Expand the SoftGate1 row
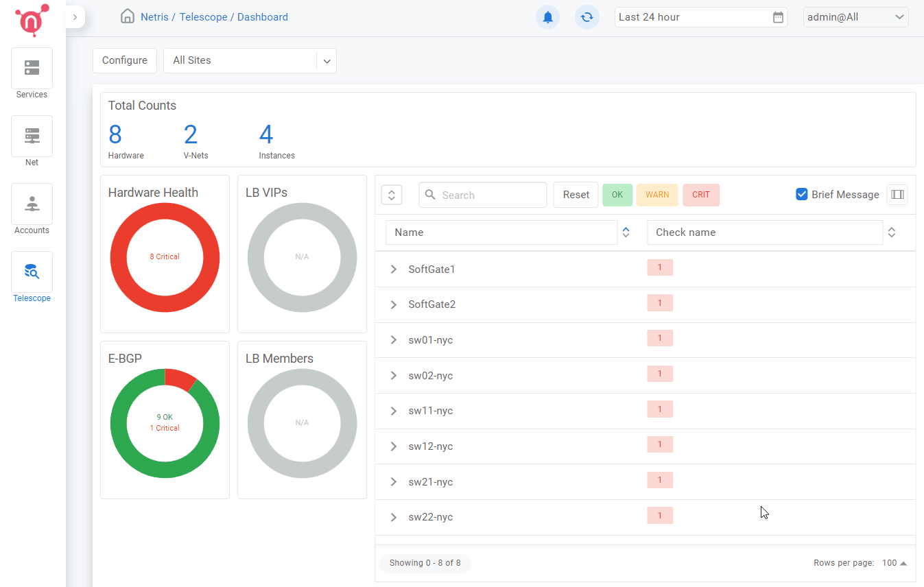Viewport: 924px width, 587px height. coord(394,269)
